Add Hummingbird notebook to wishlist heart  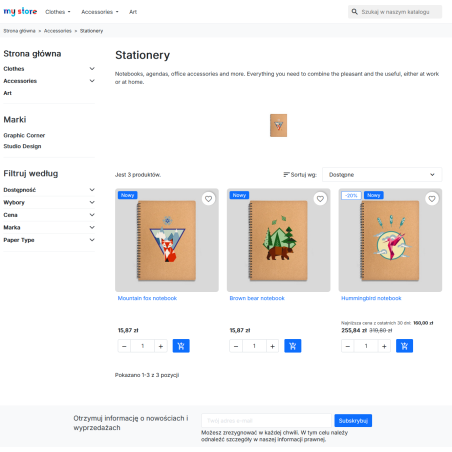click(x=432, y=199)
